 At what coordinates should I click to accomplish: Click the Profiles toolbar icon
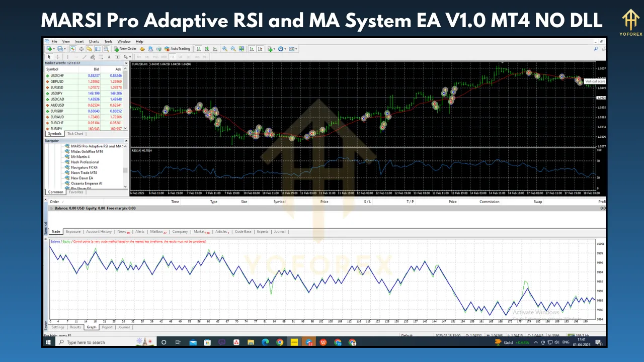point(61,49)
